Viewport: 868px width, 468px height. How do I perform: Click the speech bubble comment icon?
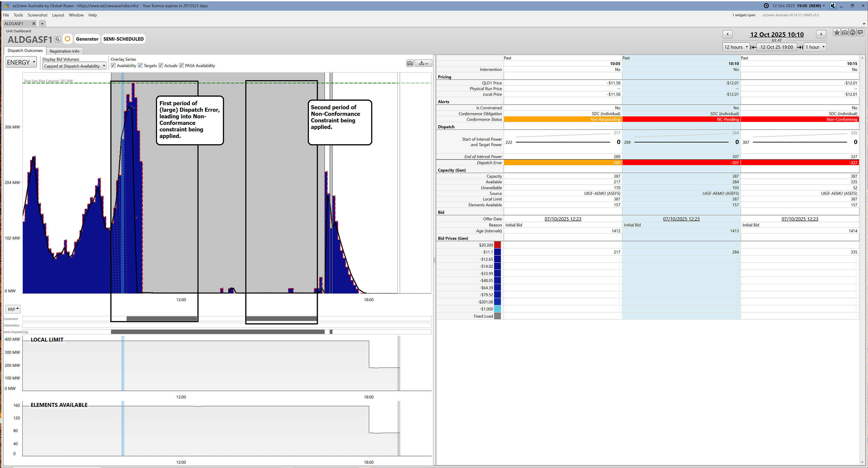pyautogui.click(x=860, y=33)
